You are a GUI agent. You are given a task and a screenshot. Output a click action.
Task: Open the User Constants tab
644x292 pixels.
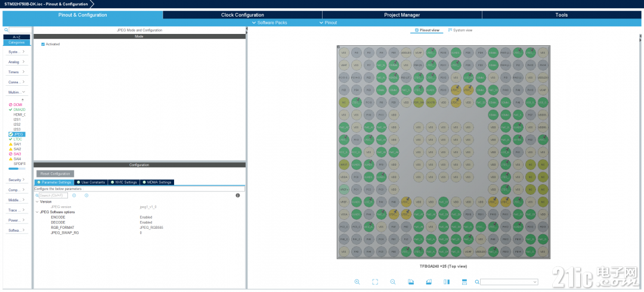point(91,182)
